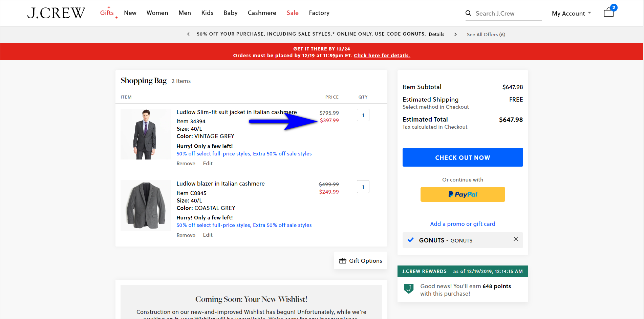The height and width of the screenshot is (319, 644).
Task: Click the J.CREW logo
Action: point(56,12)
